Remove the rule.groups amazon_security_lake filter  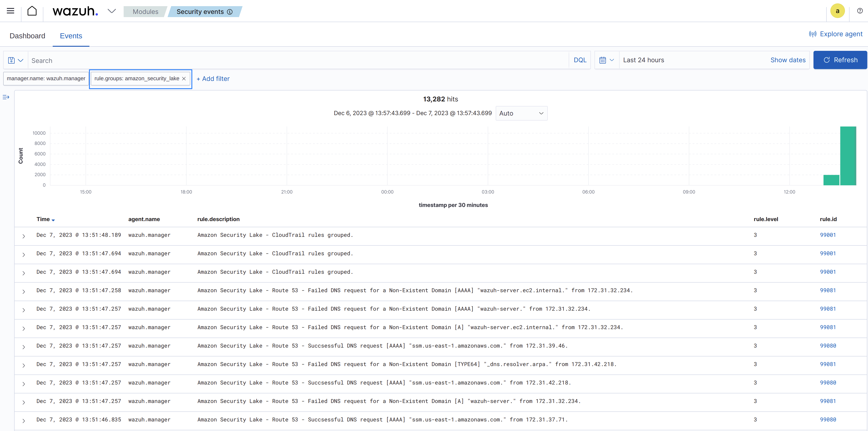184,78
